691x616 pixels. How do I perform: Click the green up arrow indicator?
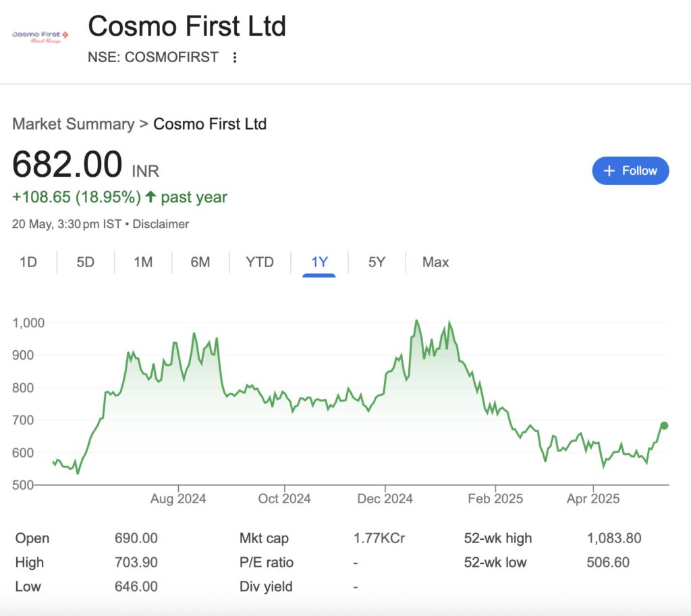[150, 197]
